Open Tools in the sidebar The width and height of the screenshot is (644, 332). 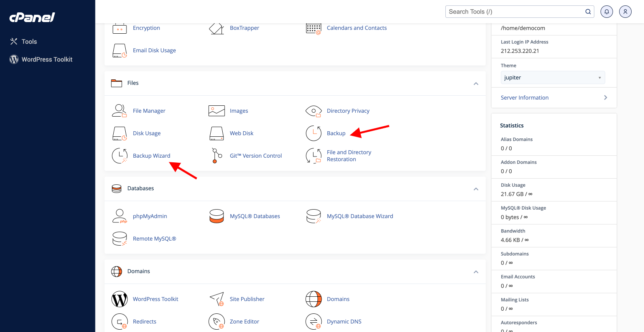coord(24,41)
